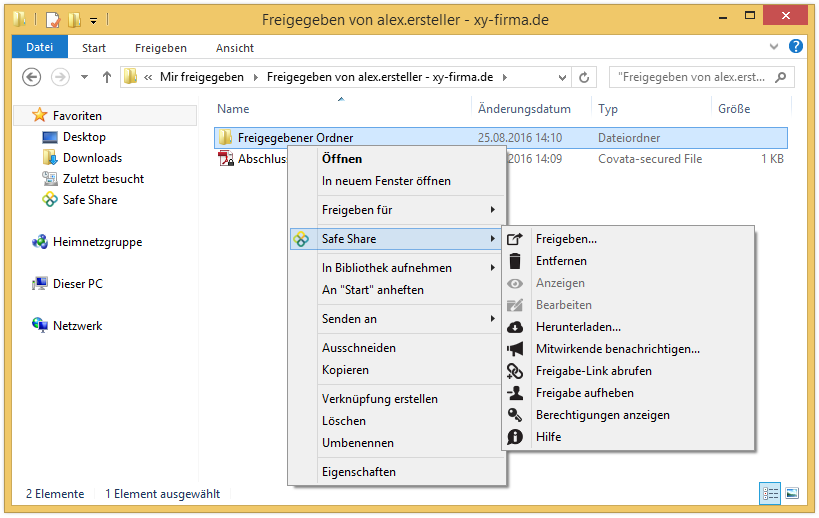Click the Zuletzt besucht icon
Viewport: 819px width, 518px height.
click(50, 179)
